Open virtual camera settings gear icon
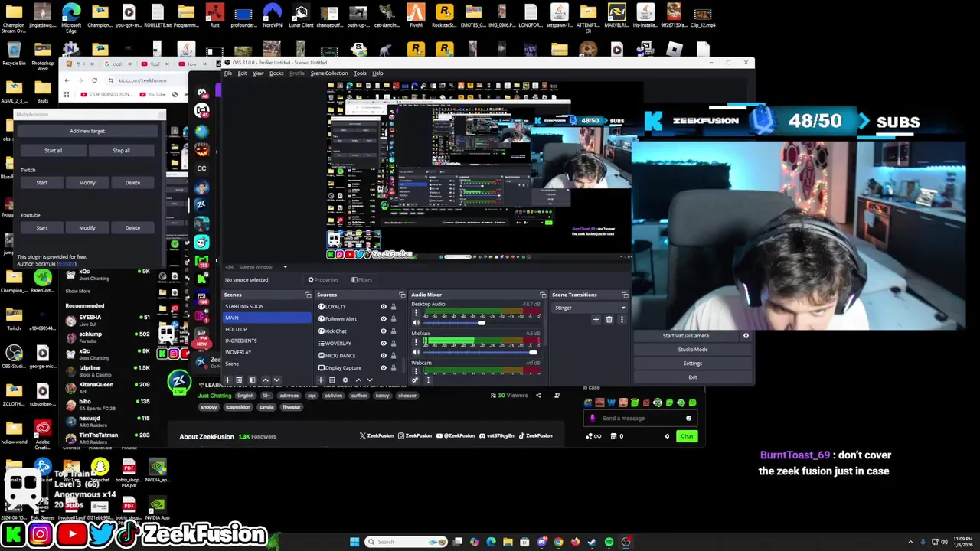 click(746, 336)
